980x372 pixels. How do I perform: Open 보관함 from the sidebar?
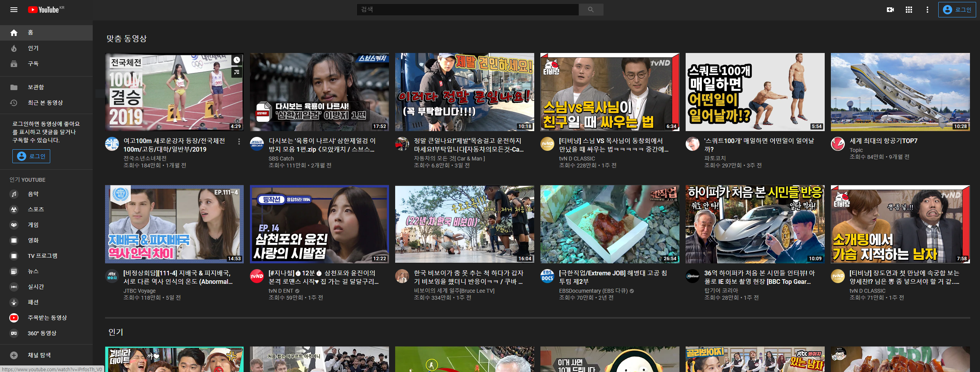[36, 87]
